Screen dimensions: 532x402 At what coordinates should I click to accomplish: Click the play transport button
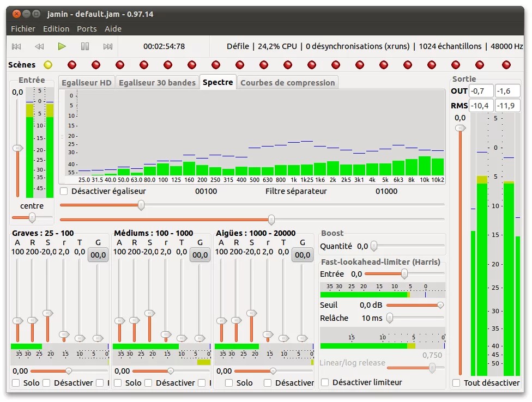coord(62,46)
